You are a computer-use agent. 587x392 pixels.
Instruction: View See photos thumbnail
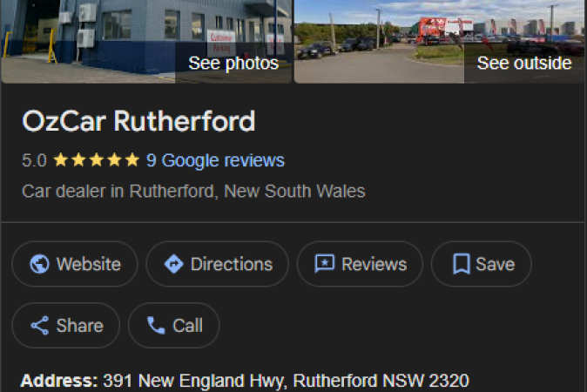146,41
